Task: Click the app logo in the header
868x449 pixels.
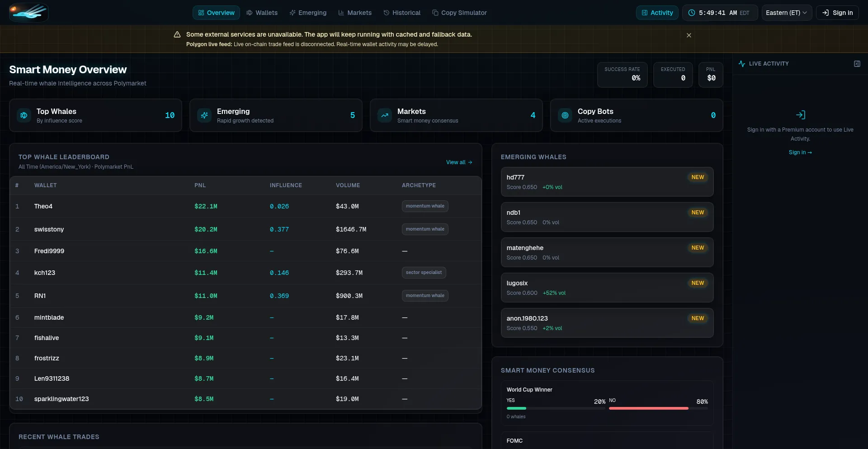Action: point(28,12)
